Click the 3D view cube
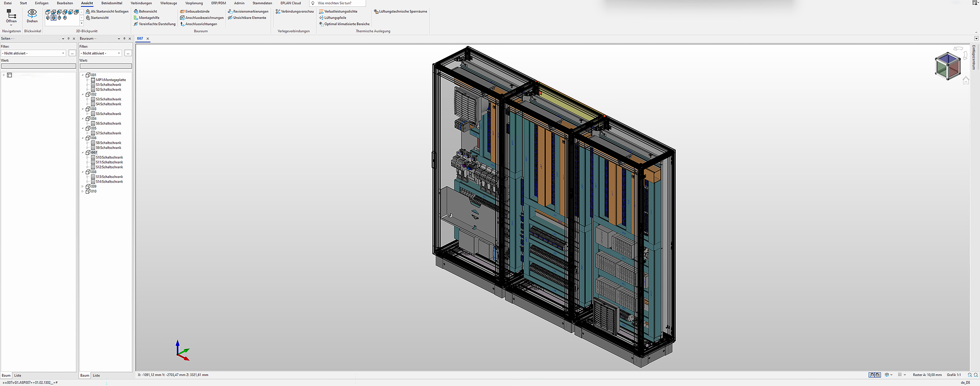 click(x=947, y=66)
